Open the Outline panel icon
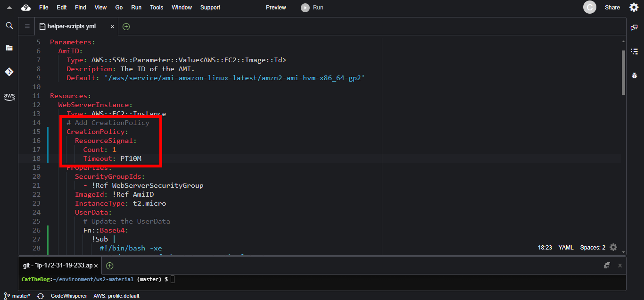Image resolution: width=644 pixels, height=300 pixels. tap(634, 51)
